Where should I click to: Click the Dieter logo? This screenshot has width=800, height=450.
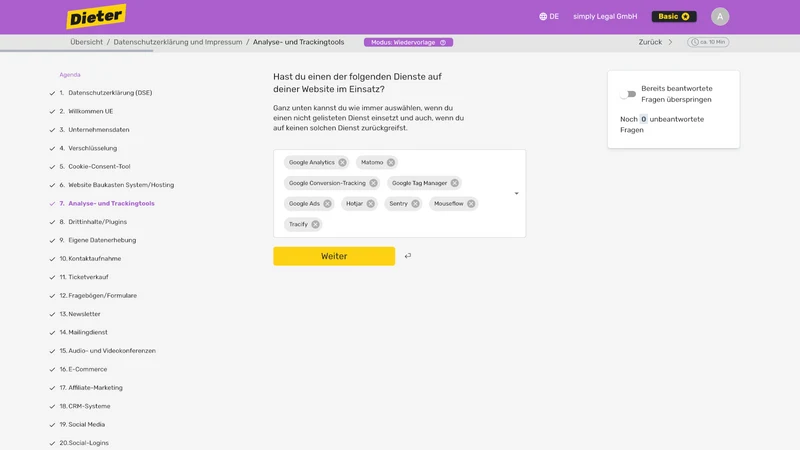[96, 16]
